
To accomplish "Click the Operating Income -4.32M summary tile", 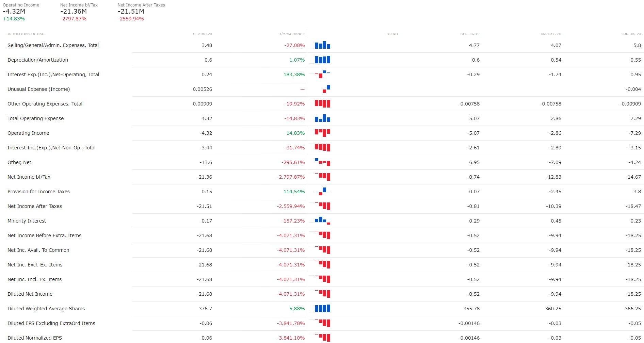I will (x=21, y=12).
